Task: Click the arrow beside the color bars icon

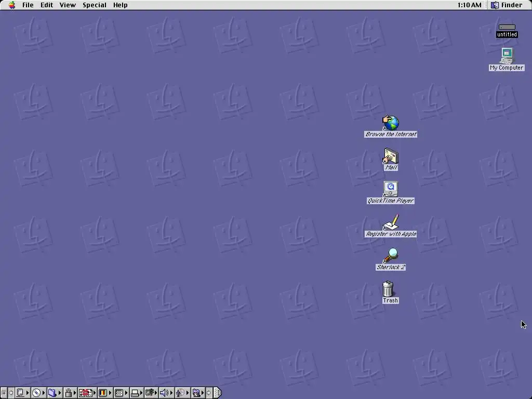Action: tap(110, 393)
